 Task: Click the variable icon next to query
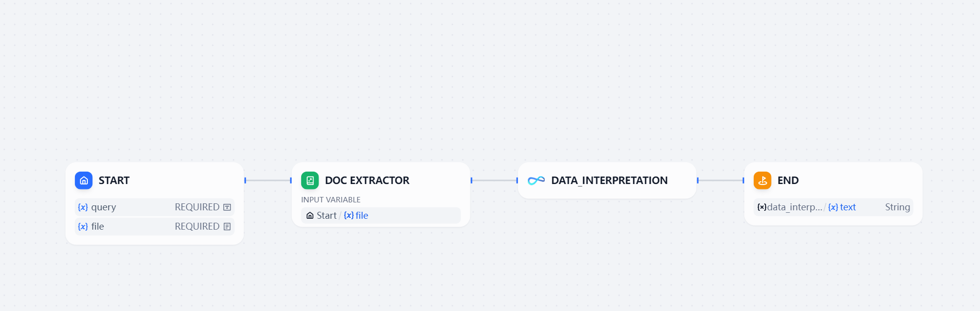point(83,207)
